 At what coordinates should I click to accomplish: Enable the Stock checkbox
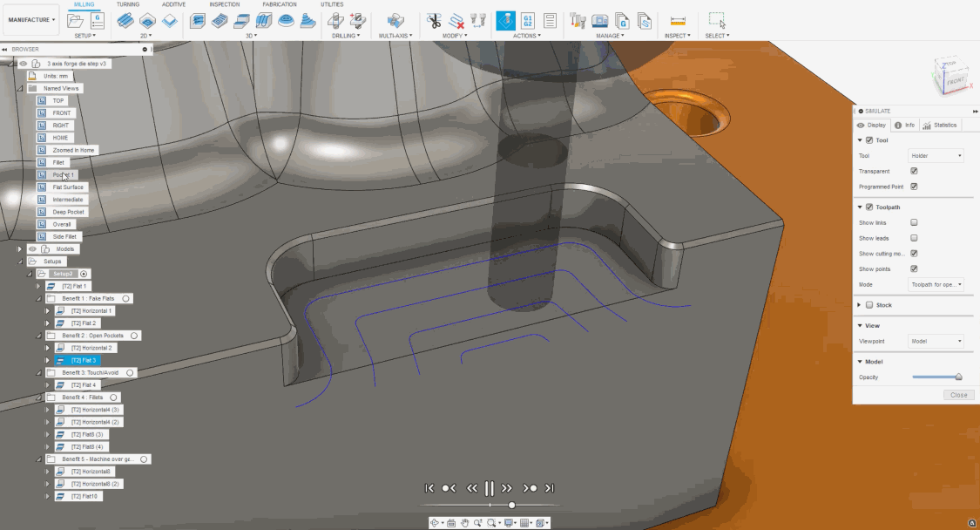868,305
